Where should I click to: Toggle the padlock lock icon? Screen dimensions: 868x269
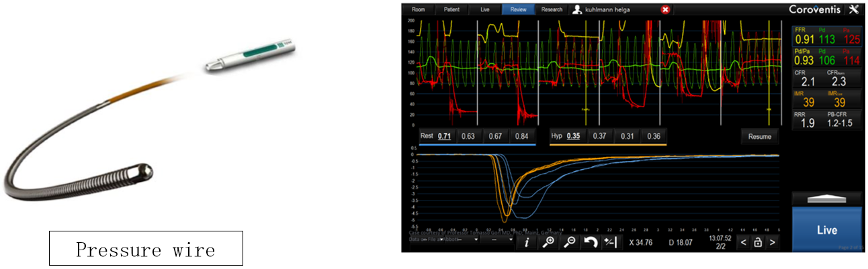pyautogui.click(x=757, y=242)
